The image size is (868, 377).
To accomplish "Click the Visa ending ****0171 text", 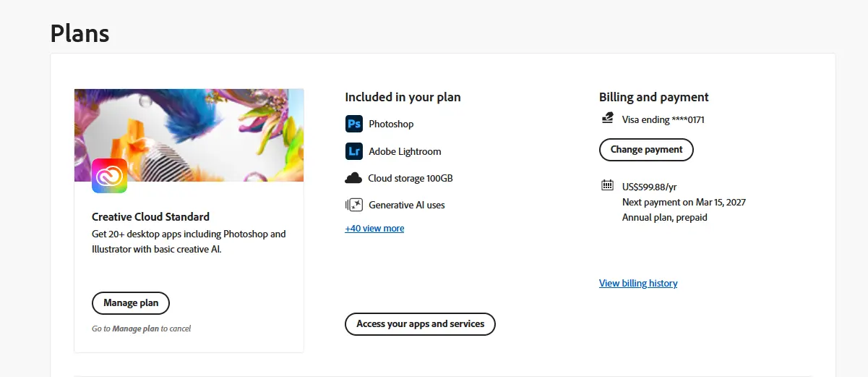I will [663, 119].
